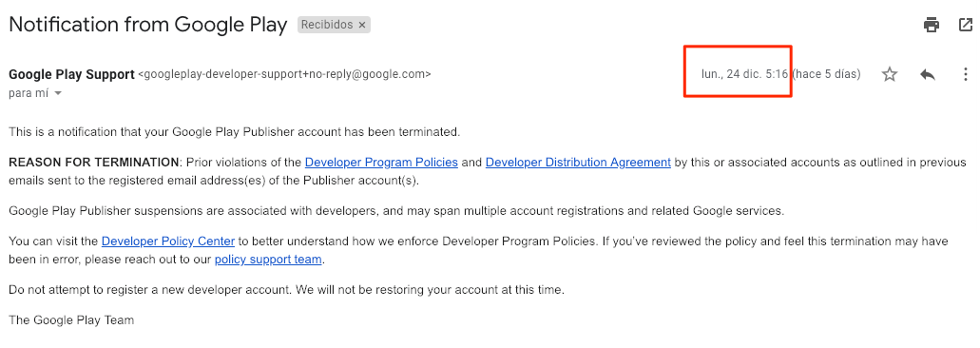Click the 'Notification from Google Play' subject
Screen dimensions: 980x348
click(x=148, y=25)
